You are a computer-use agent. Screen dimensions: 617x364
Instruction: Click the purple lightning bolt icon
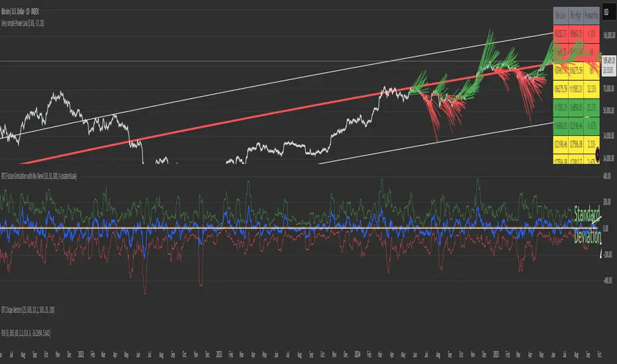point(597,155)
